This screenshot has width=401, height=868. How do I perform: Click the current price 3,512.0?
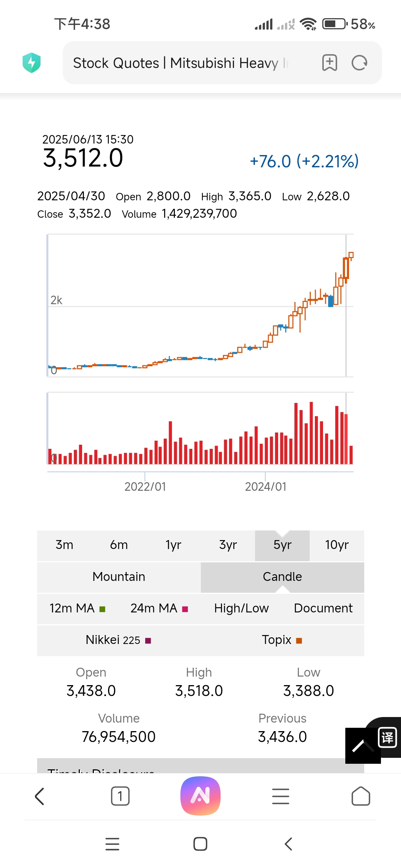coord(83,158)
